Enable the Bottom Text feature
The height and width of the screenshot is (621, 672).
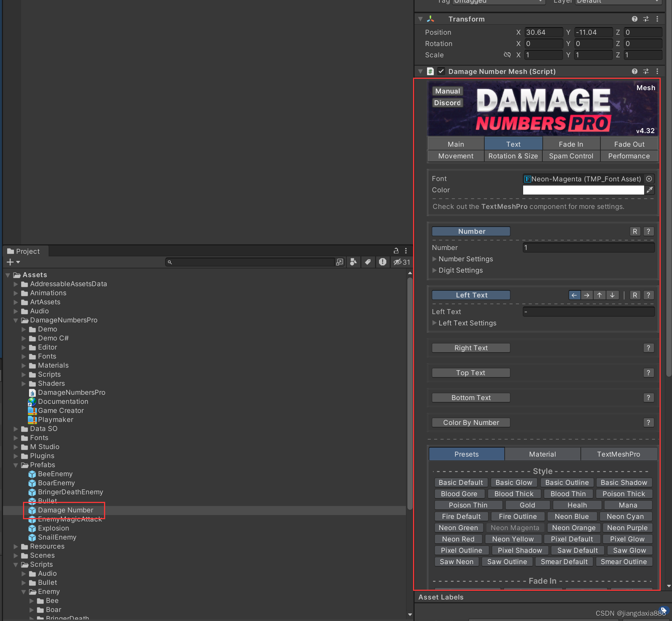471,397
